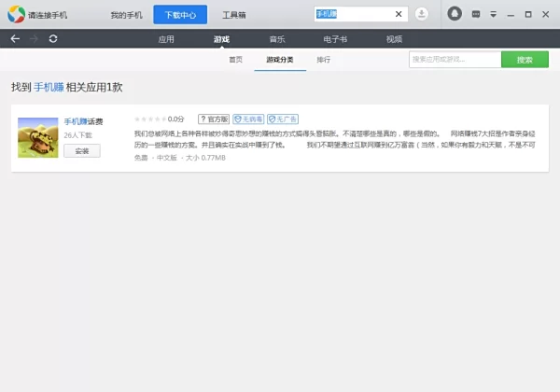Screen dimensions: 560x392
Task: Click the back arrow navigation icon
Action: click(x=15, y=38)
